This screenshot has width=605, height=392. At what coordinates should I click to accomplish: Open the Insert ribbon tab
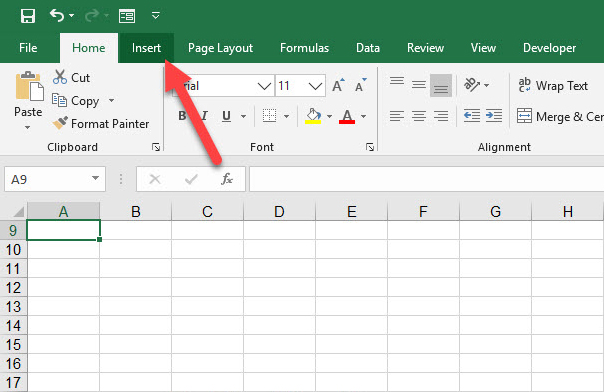click(146, 48)
